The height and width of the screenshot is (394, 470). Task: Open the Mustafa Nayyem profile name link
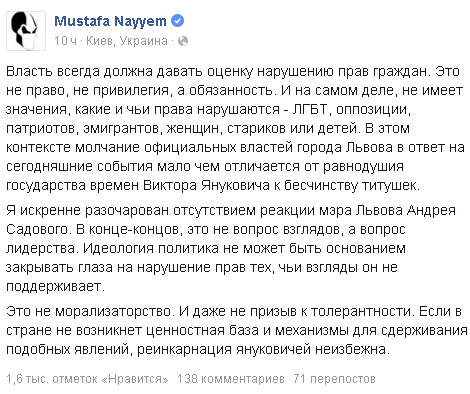coord(110,21)
